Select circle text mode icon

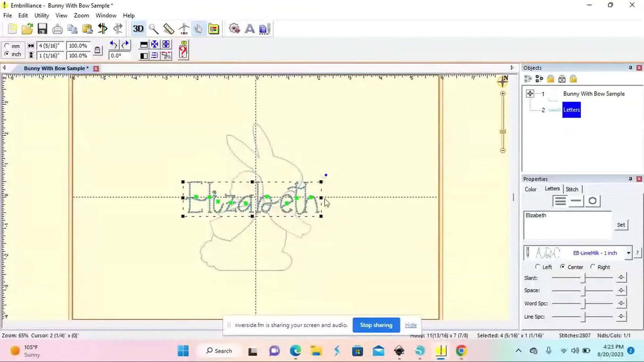click(592, 201)
